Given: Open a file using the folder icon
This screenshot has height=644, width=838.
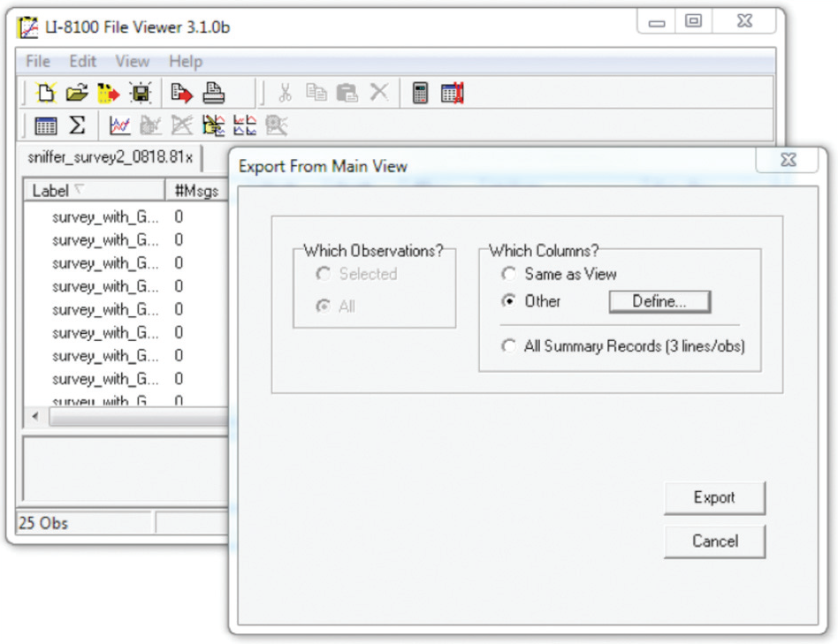Looking at the screenshot, I should pyautogui.click(x=77, y=93).
